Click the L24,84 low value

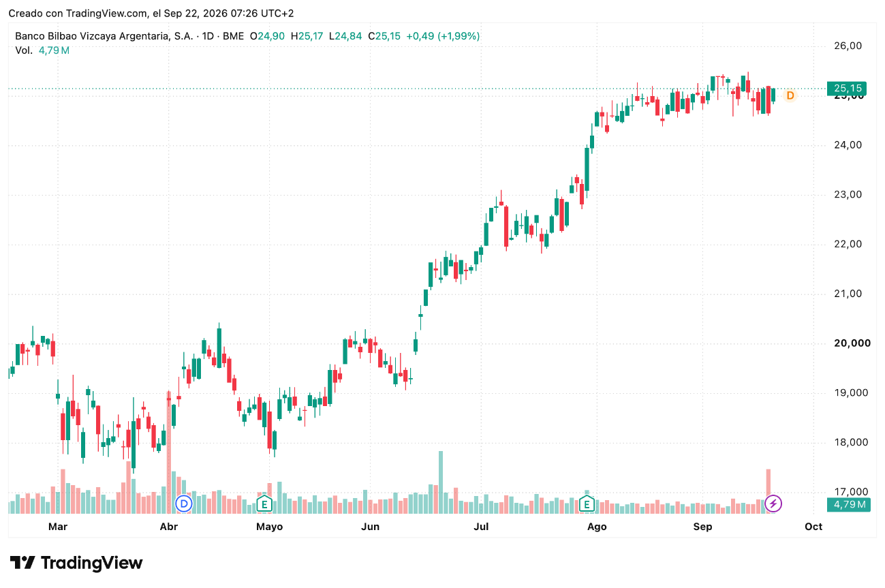[345, 36]
